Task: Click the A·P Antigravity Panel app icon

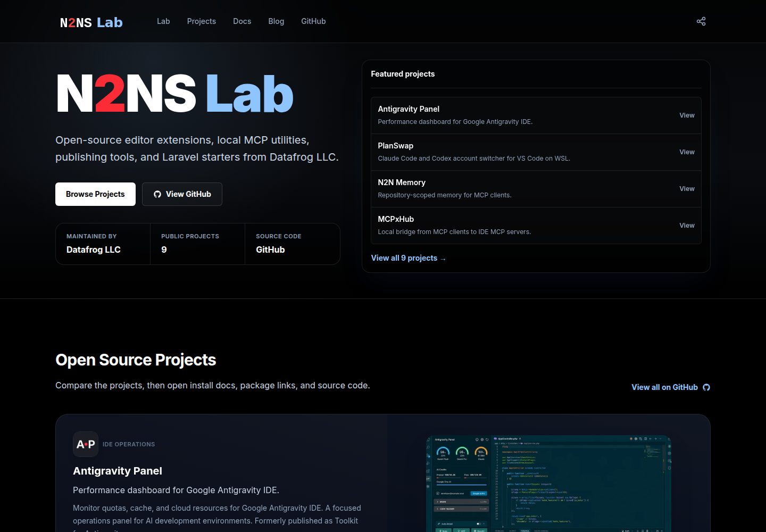Action: tap(86, 444)
